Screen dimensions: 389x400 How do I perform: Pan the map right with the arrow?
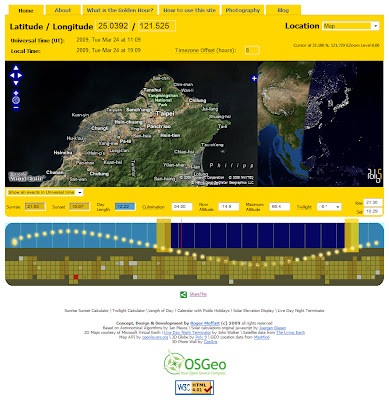point(20,75)
